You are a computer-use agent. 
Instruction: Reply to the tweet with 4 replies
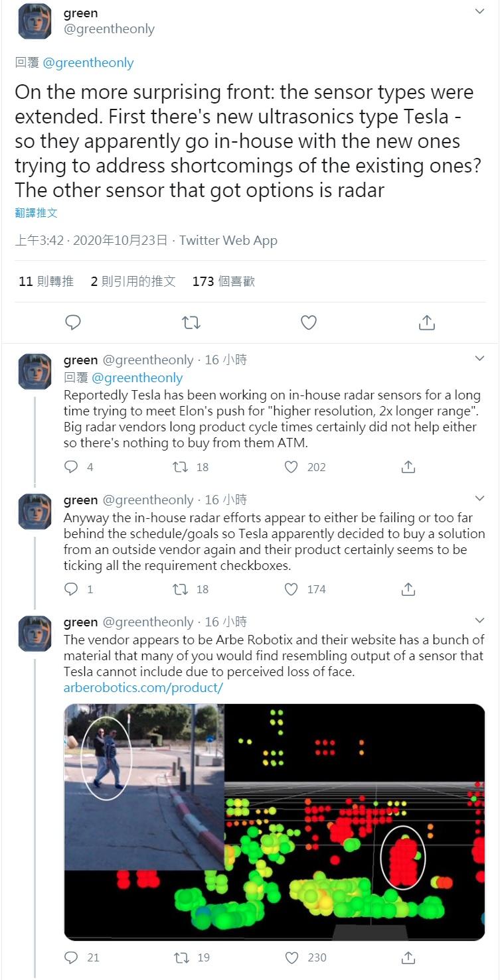coord(71,467)
